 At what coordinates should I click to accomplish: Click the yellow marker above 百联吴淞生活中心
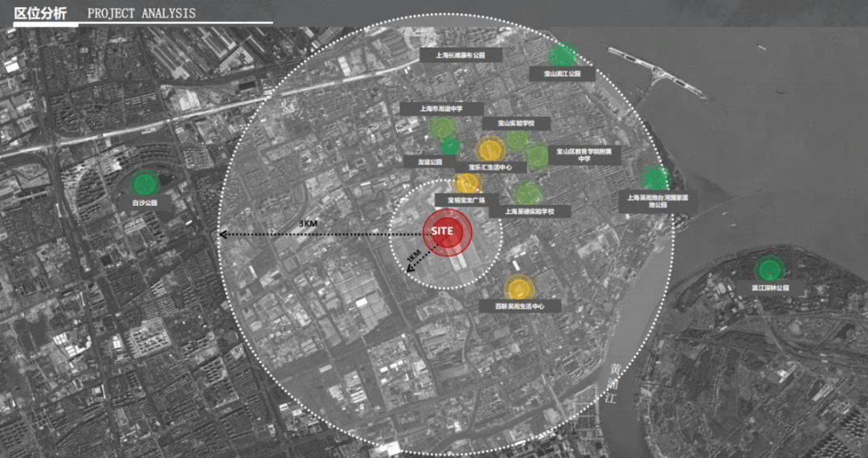coord(519,288)
